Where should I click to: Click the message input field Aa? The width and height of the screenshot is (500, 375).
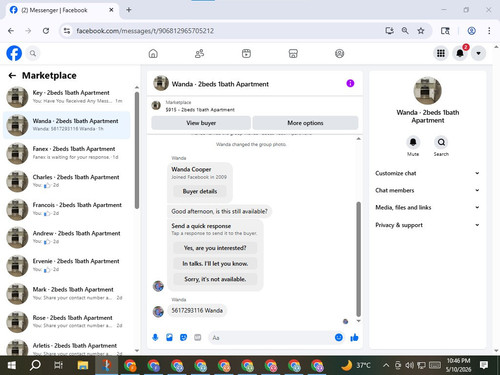pyautogui.click(x=271, y=338)
